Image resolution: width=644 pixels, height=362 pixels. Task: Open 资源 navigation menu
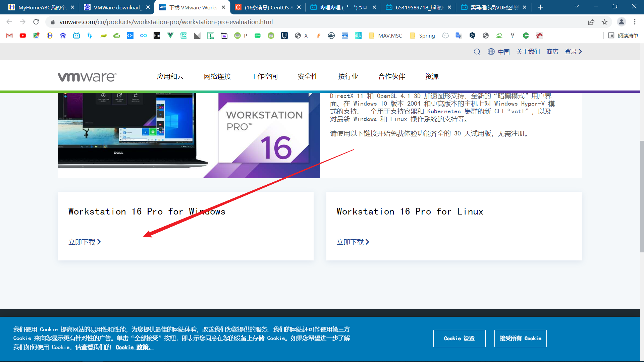[432, 76]
